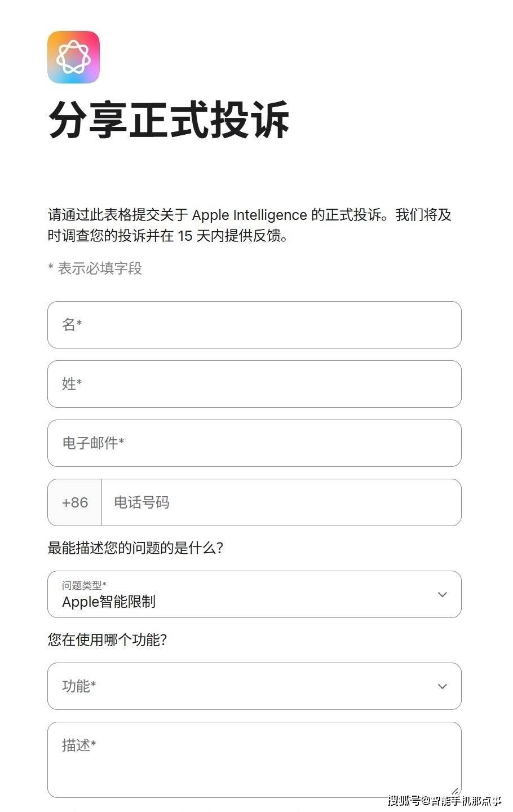The image size is (513, 812).
Task: Click inside the 描述 description textarea
Action: [254, 761]
